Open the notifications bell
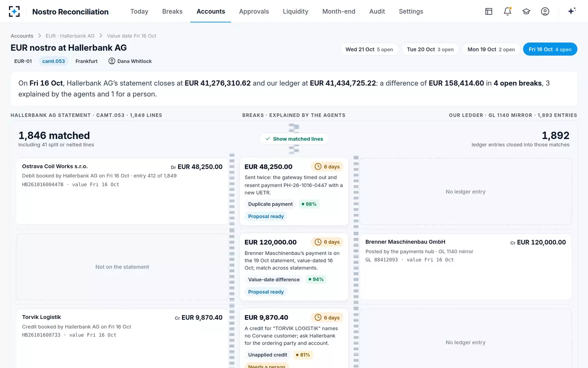588x368 pixels. [508, 11]
